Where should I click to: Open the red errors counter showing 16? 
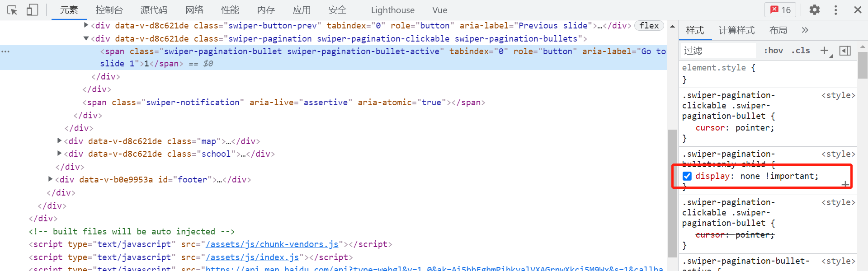[x=781, y=10]
